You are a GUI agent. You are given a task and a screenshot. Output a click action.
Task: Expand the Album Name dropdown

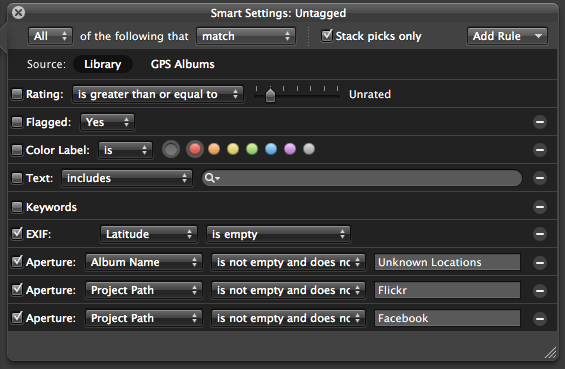pos(143,262)
